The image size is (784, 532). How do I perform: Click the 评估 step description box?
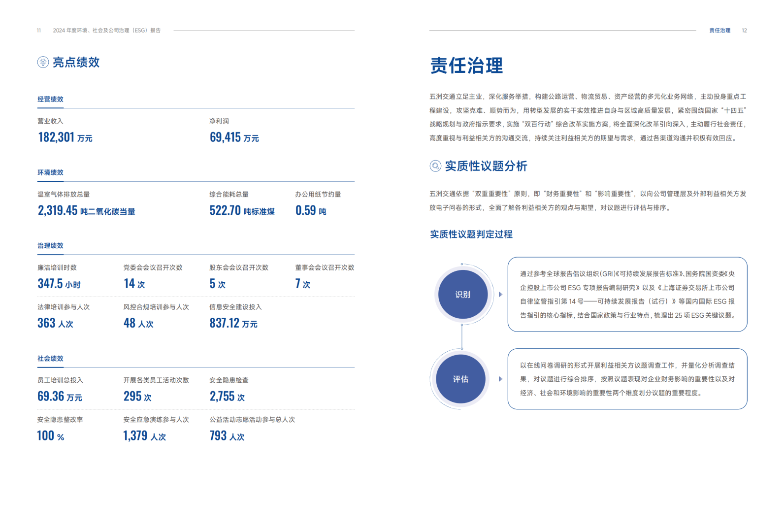coord(627,379)
